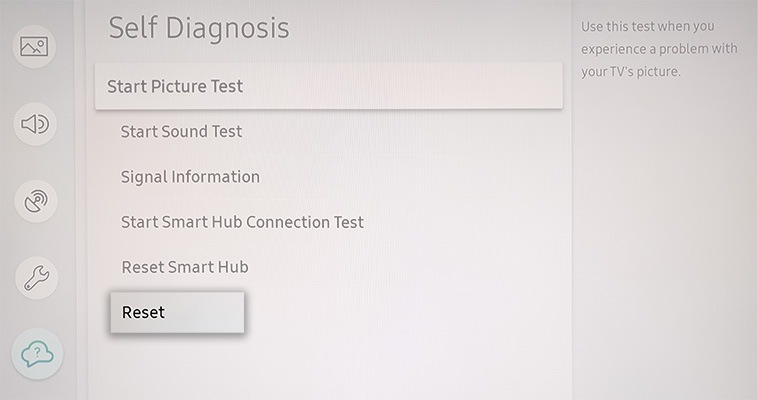
Task: Choose Reset Smart Hub
Action: tap(185, 267)
